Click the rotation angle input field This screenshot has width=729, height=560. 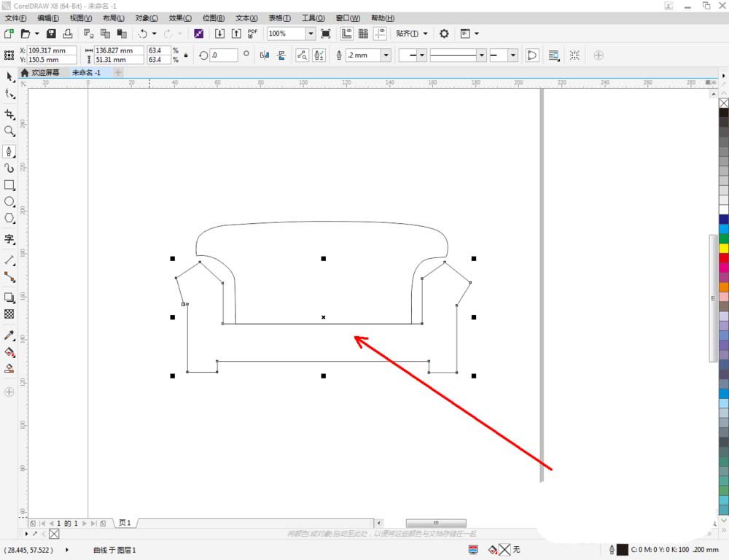click(224, 55)
